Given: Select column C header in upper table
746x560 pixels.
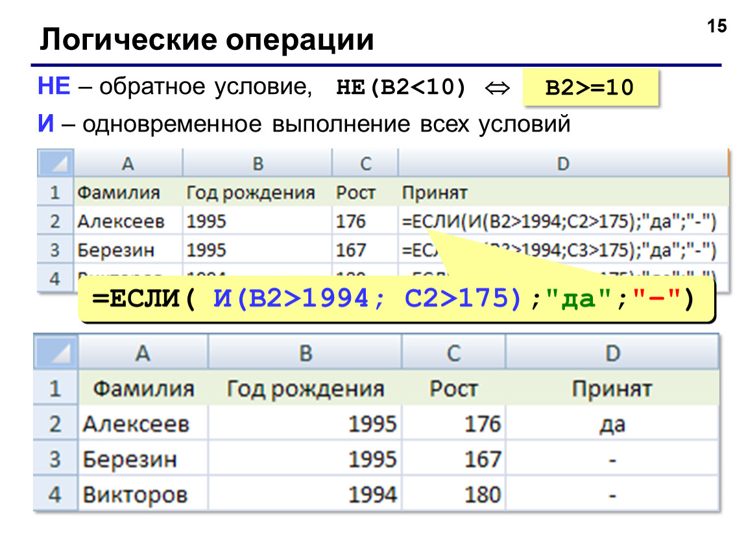Looking at the screenshot, I should pyautogui.click(x=365, y=163).
